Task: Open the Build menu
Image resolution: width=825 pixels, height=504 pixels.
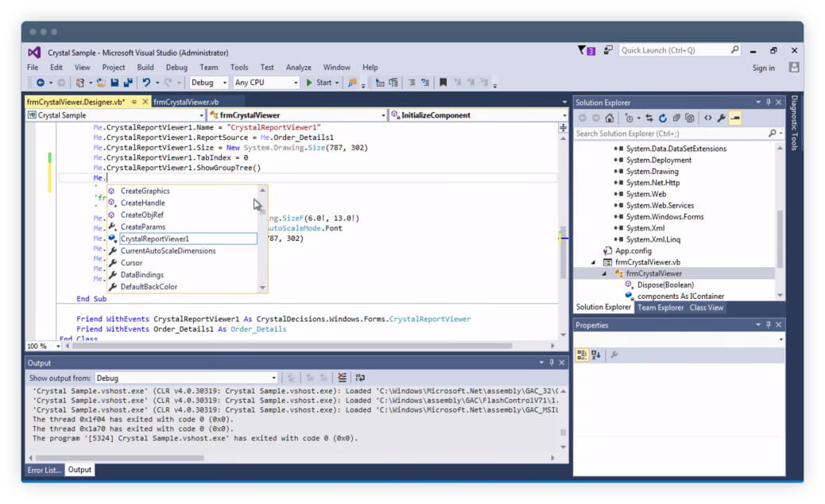Action: tap(145, 68)
